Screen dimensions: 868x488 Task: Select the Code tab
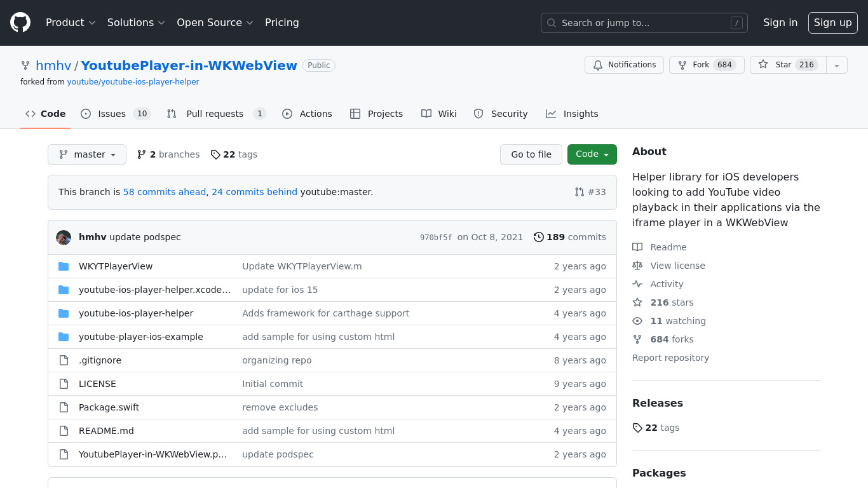(x=46, y=114)
